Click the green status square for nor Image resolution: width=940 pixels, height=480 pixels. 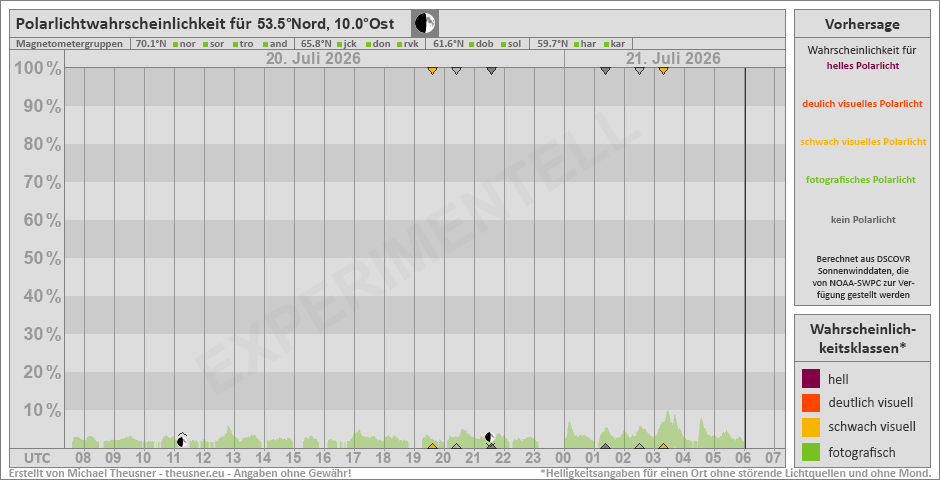[175, 44]
